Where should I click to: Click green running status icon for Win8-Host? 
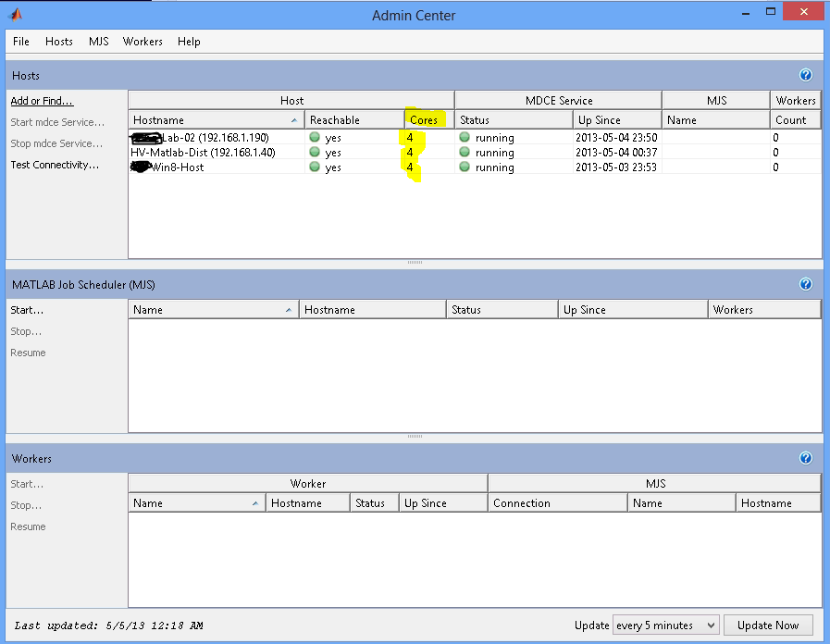point(465,167)
